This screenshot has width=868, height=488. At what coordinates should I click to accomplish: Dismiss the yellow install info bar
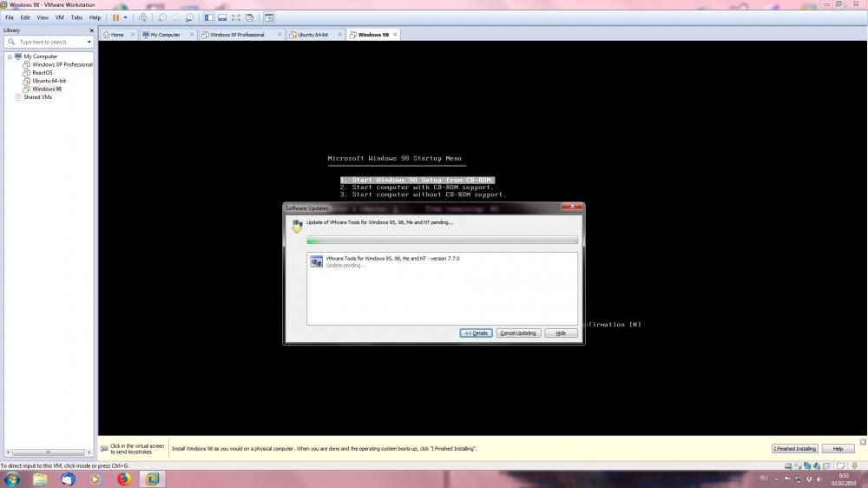pyautogui.click(x=863, y=441)
